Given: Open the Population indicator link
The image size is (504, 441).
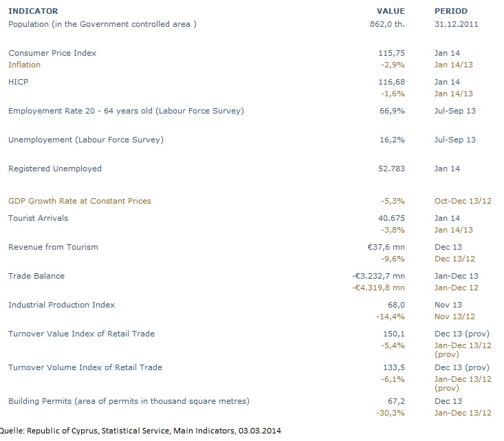Looking at the screenshot, I should tap(102, 24).
